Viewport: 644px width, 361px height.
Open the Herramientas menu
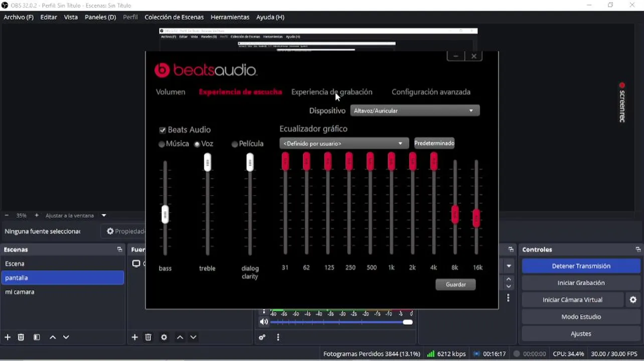pos(230,17)
